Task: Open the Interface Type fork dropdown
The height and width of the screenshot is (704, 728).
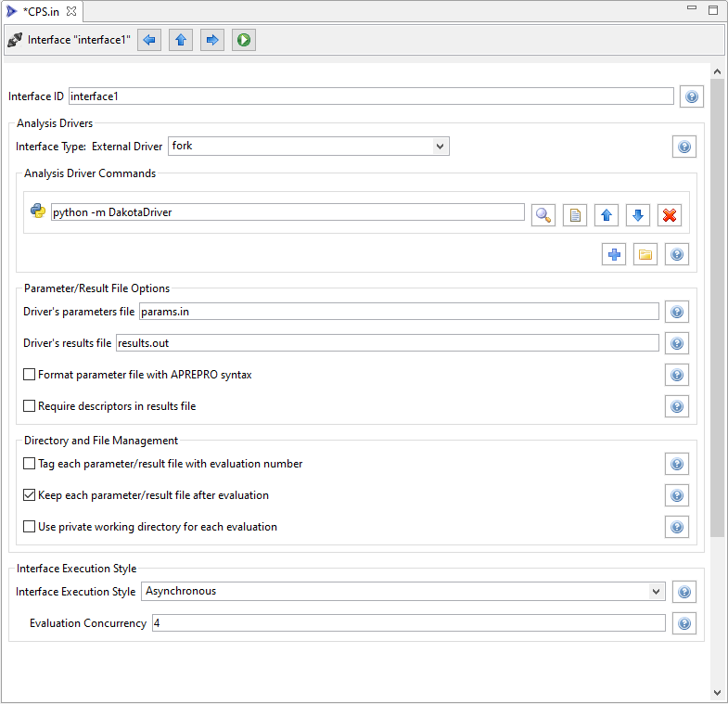Action: point(441,146)
